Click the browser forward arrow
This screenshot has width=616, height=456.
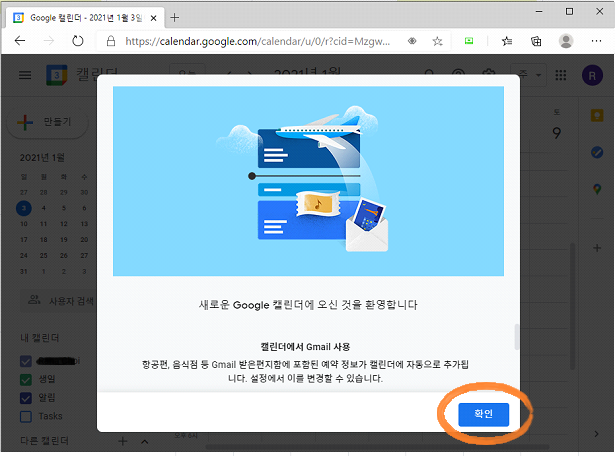(x=49, y=40)
